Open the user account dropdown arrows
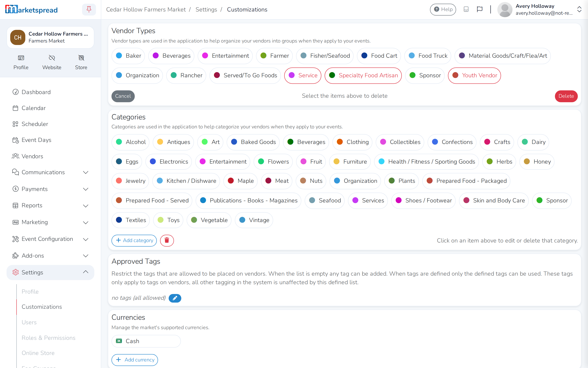The width and height of the screenshot is (588, 368). pyautogui.click(x=579, y=9)
